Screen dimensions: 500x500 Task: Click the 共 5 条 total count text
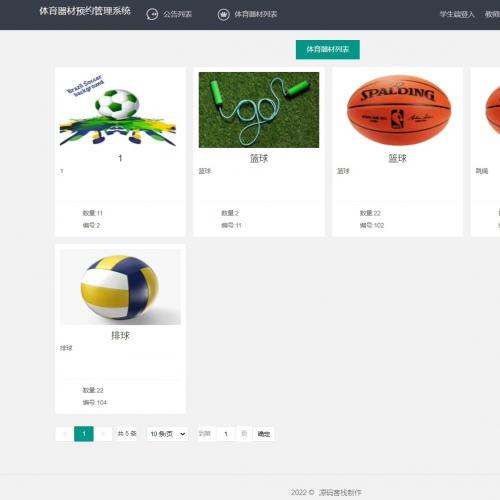[x=127, y=433]
